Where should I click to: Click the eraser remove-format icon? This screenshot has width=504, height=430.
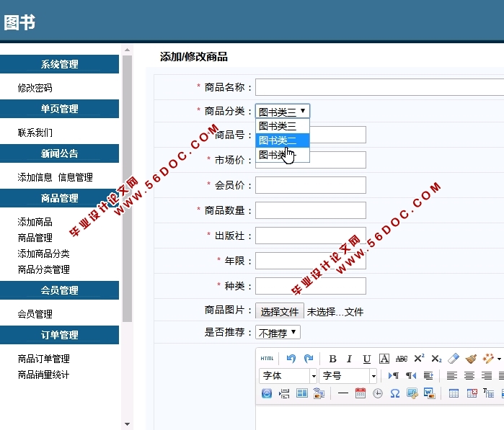coord(454,359)
